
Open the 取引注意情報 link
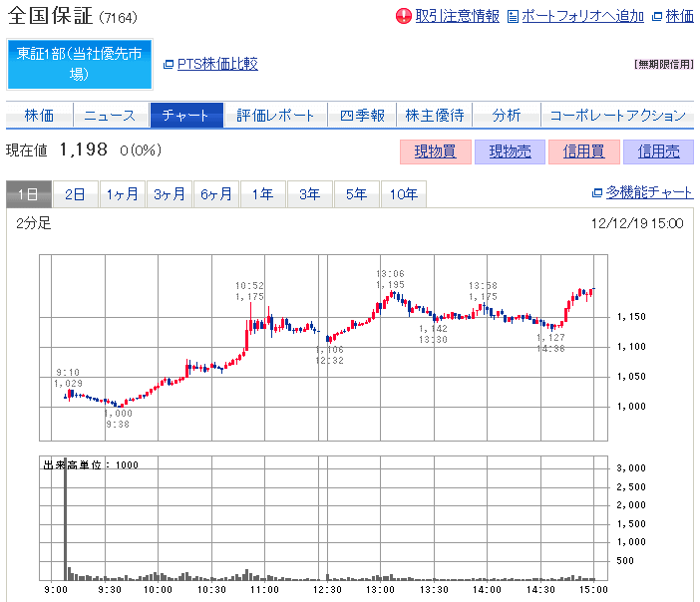click(457, 16)
